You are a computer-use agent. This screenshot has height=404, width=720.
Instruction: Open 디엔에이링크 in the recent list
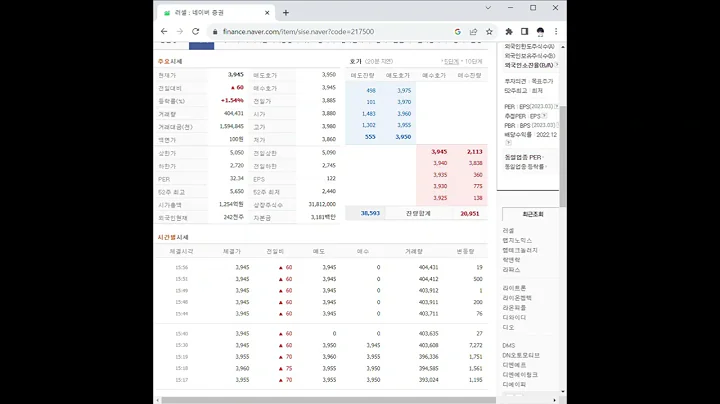[520, 375]
